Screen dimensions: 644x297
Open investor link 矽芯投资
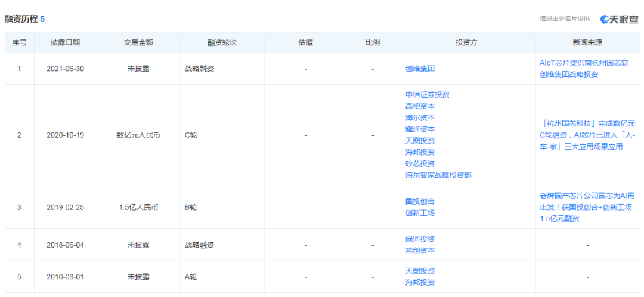420,164
